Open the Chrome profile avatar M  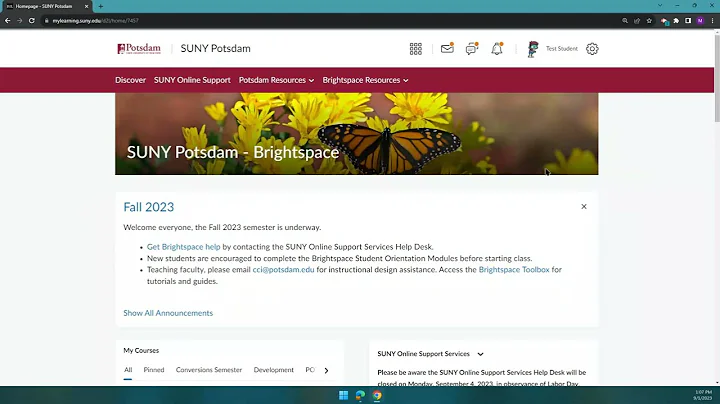click(700, 21)
